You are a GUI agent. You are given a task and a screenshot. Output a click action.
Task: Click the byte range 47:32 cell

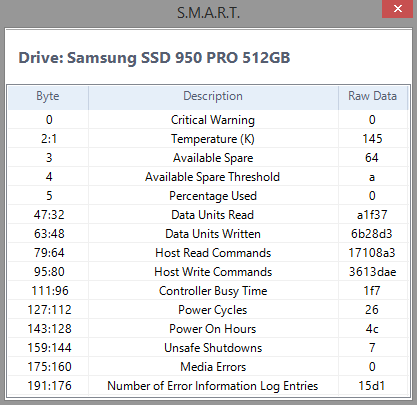coord(49,215)
